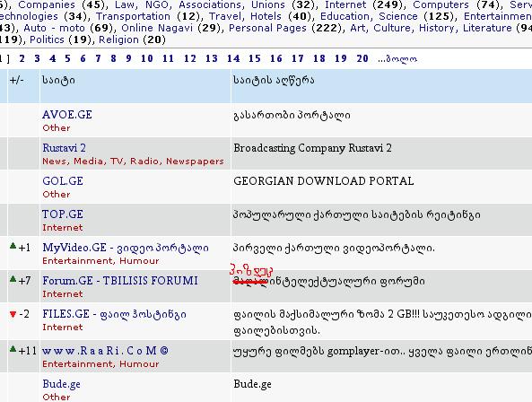Open the Travel, Hotels category link
Viewport: 532px width, 402px height.
click(245, 16)
